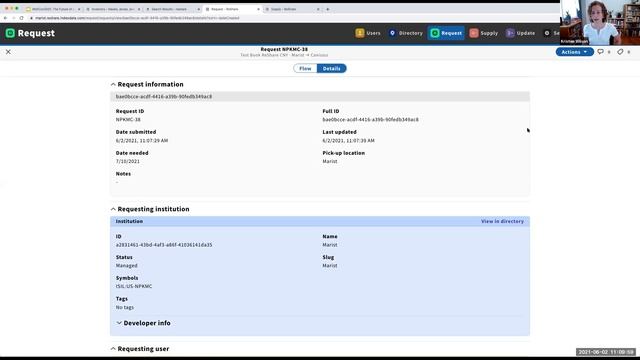Click the Date needed value 7/10/2021
This screenshot has height=360, width=640.
128,161
